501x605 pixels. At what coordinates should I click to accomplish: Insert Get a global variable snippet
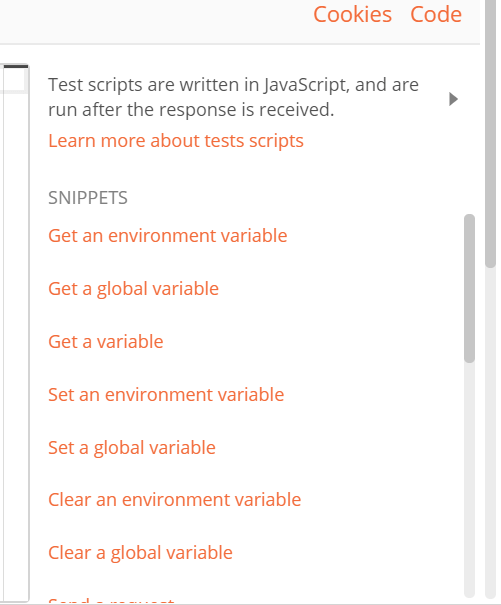tap(133, 289)
